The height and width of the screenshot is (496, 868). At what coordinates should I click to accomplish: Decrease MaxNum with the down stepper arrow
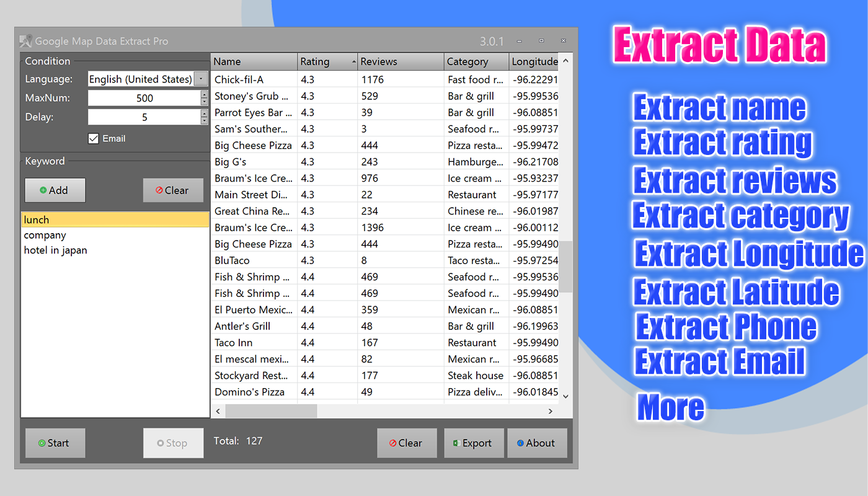pos(205,102)
